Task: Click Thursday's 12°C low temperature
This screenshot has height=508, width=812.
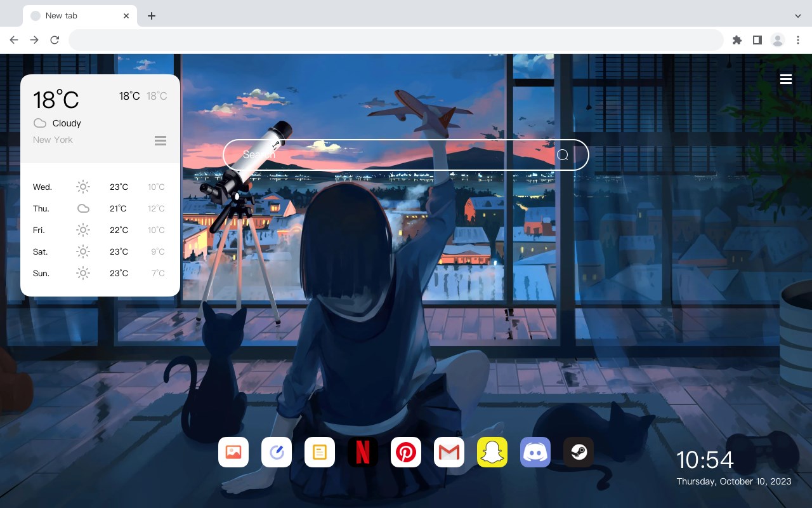Action: coord(157,208)
